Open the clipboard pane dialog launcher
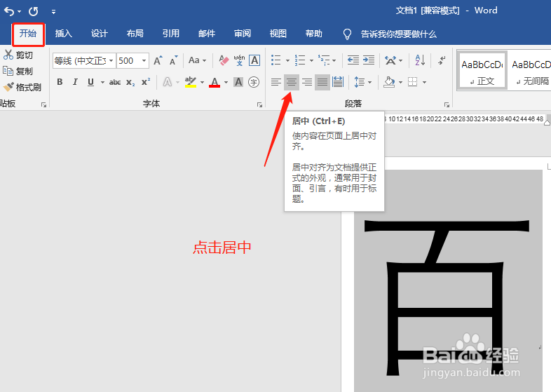 44,104
